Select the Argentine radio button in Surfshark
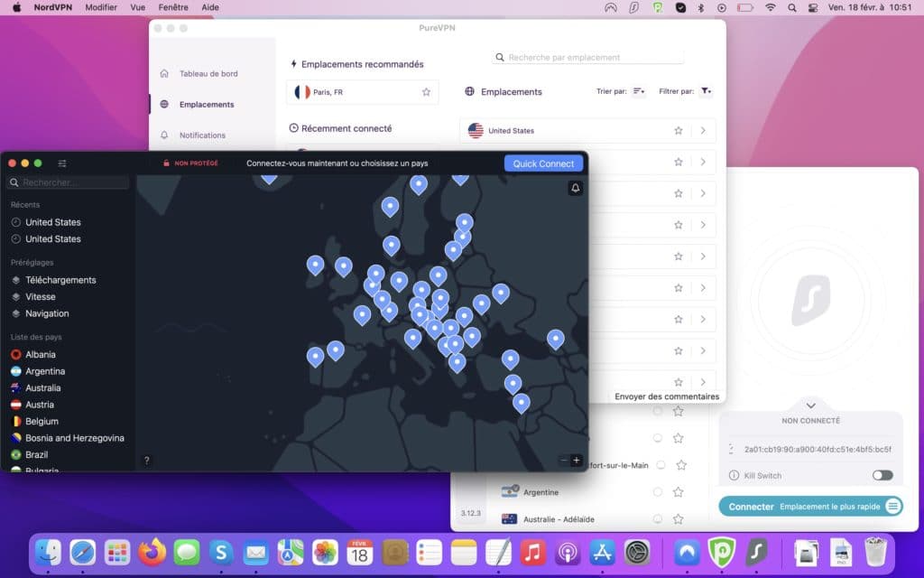The height and width of the screenshot is (578, 924). point(658,492)
